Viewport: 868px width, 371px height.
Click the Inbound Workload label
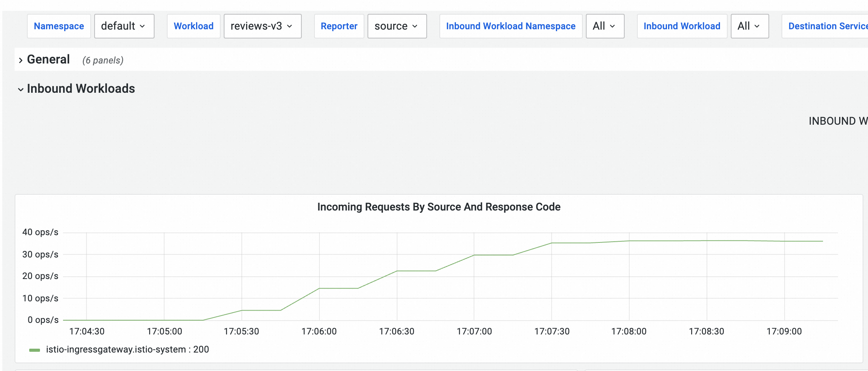pyautogui.click(x=682, y=26)
